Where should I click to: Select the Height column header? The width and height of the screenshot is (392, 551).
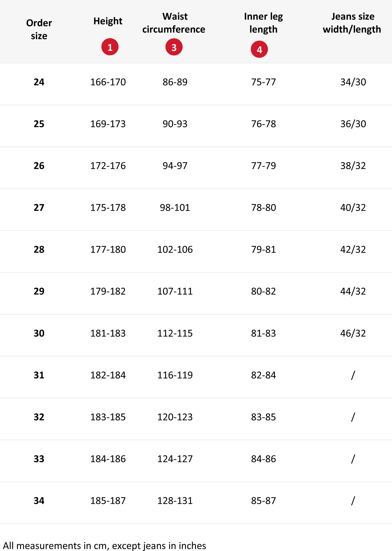pyautogui.click(x=108, y=21)
